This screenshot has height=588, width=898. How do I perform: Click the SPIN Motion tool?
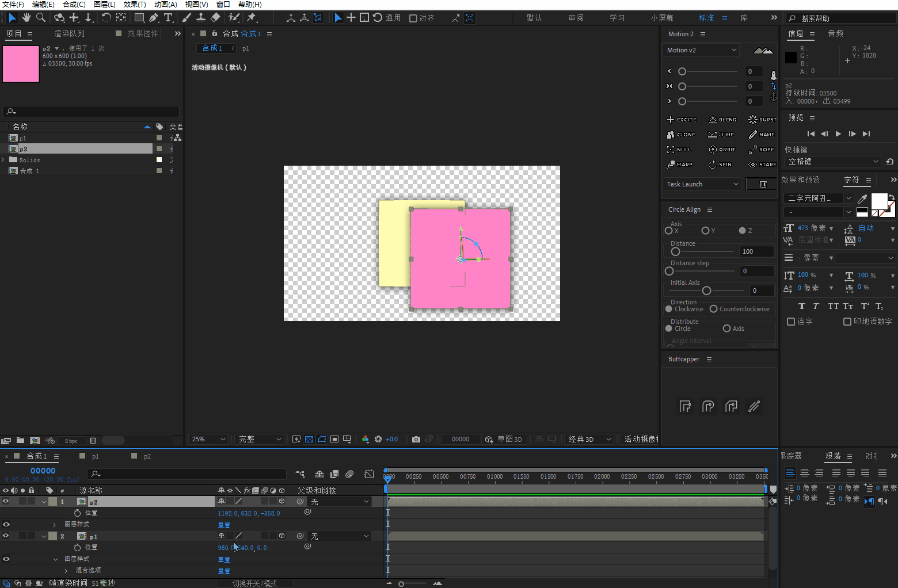pos(720,165)
